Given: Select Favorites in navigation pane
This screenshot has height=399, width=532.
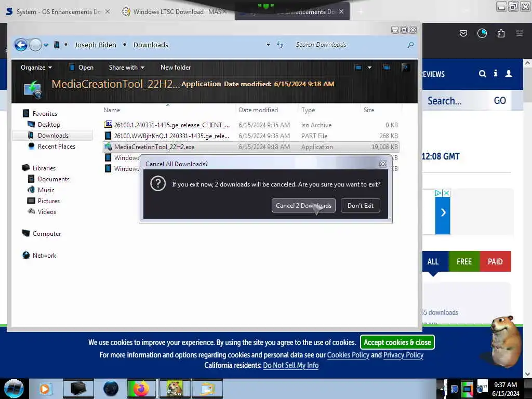Looking at the screenshot, I should point(45,114).
